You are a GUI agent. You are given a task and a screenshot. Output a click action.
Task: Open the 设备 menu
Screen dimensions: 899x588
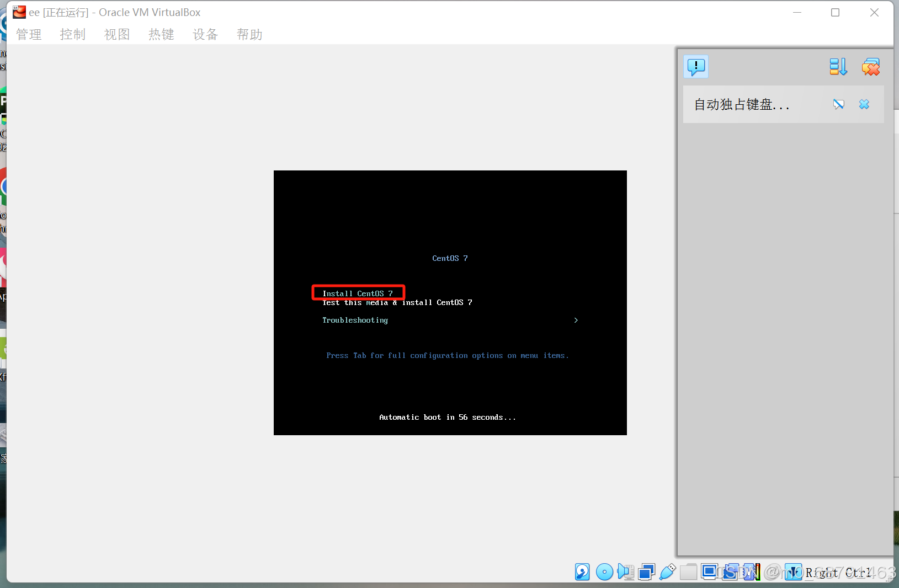tap(205, 34)
